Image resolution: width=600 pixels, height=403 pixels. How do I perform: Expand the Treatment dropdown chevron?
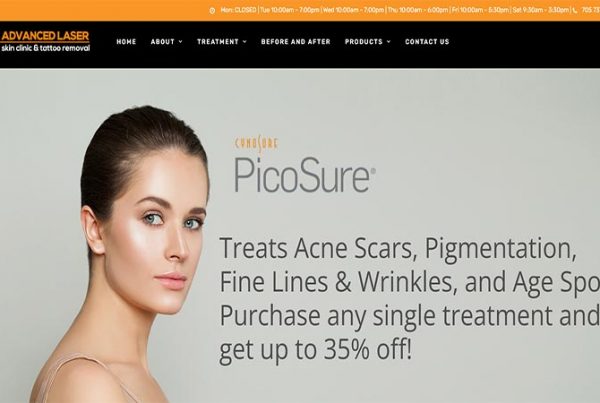point(245,42)
